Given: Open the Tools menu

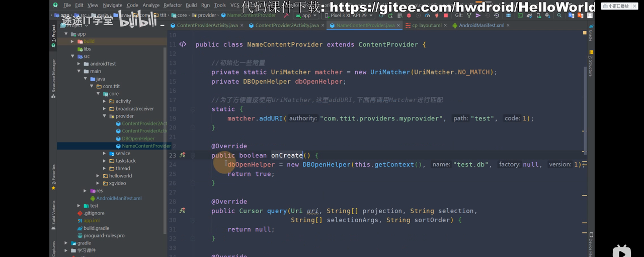Looking at the screenshot, I should [x=220, y=5].
